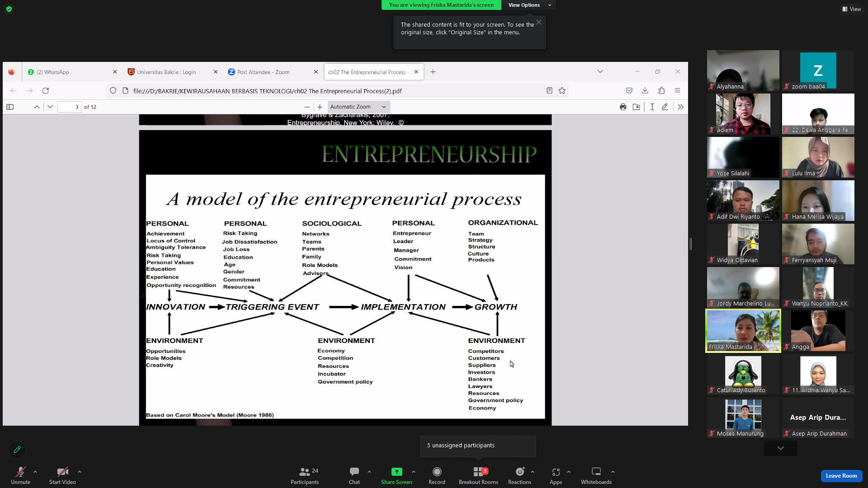Bookmark this page with star icon
The image size is (868, 488).
coord(562,91)
